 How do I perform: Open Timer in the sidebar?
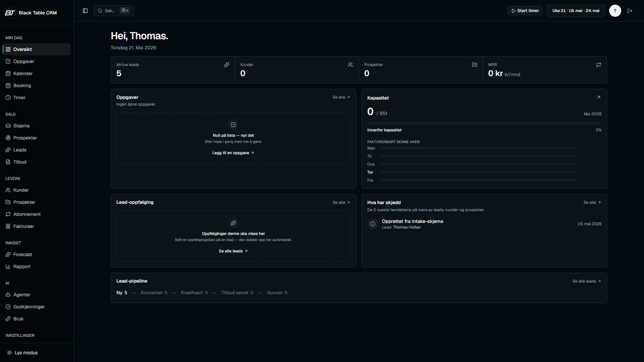pos(37,98)
